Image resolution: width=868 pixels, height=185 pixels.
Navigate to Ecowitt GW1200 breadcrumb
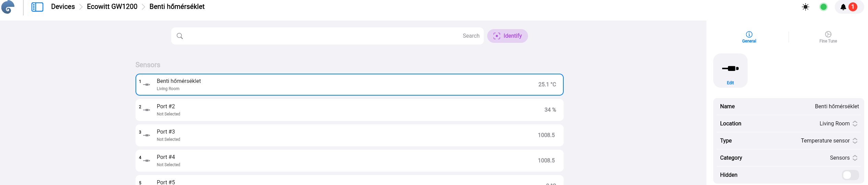coord(112,7)
